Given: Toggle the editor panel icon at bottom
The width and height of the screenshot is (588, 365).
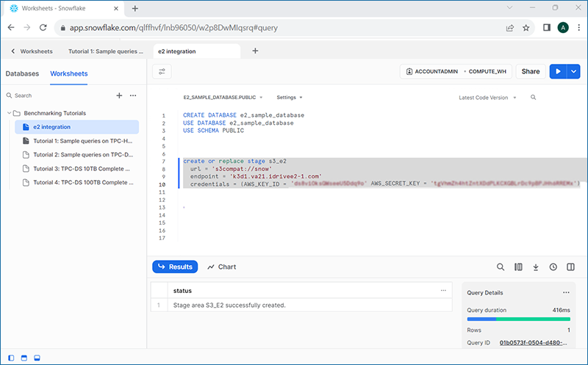Looking at the screenshot, I should [x=24, y=358].
